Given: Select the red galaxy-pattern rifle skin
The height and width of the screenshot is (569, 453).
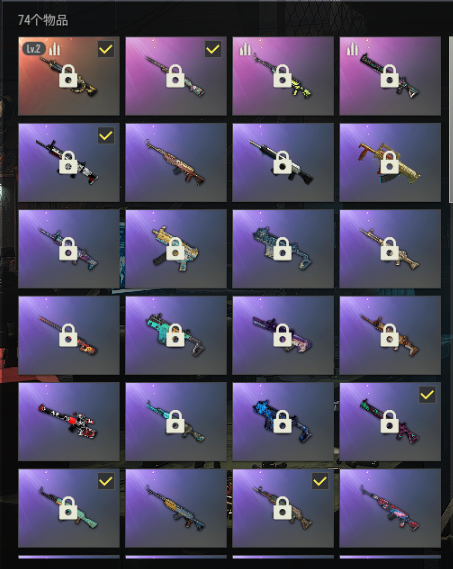Looking at the screenshot, I should tap(390, 508).
